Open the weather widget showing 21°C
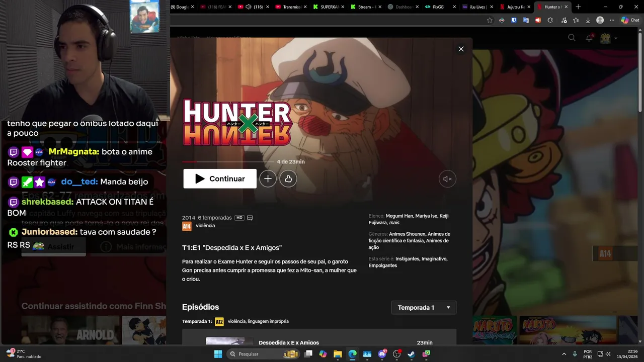 click(23, 354)
